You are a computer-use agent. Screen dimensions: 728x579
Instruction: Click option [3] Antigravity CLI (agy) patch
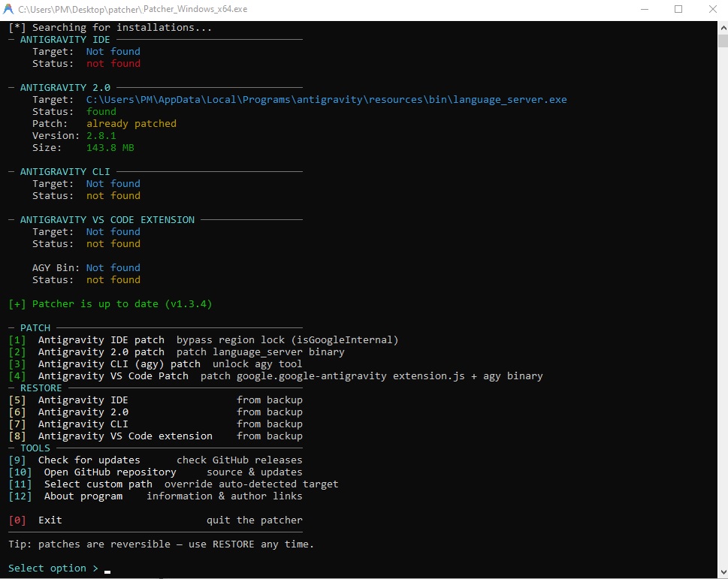pos(156,364)
